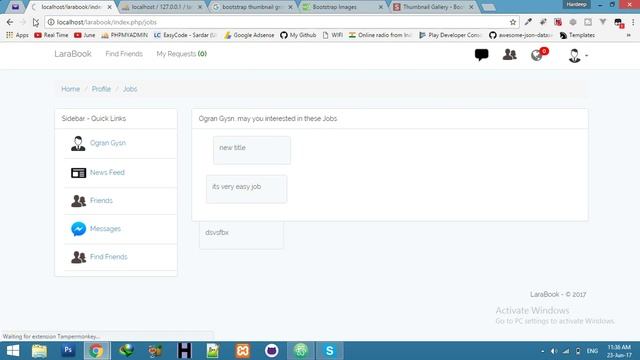The width and height of the screenshot is (640, 360).
Task: Open Find Friends in top navbar
Action: tap(124, 54)
